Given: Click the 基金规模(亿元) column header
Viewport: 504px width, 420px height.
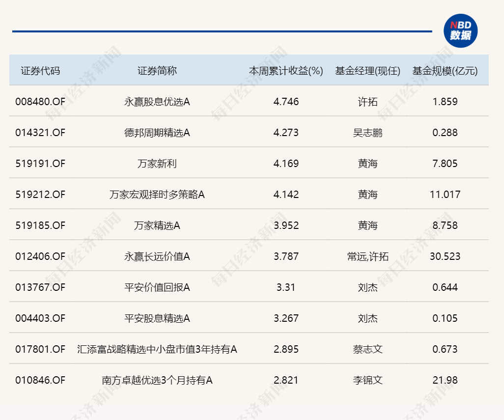Looking at the screenshot, I should point(445,71).
